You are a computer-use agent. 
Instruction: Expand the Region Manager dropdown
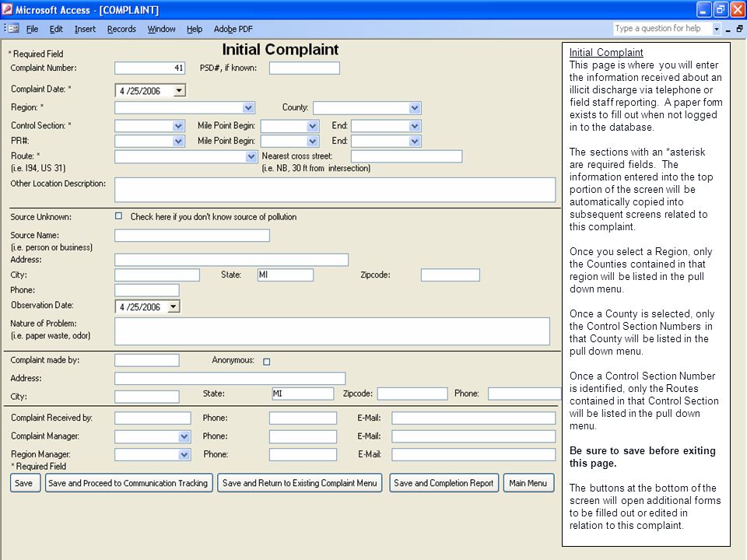point(184,454)
